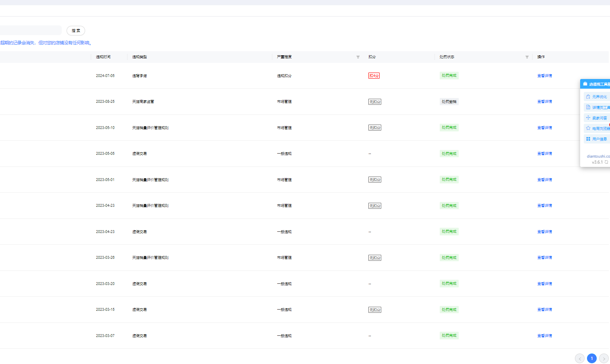The image size is (610, 364).
Task: Click the refresh icon beside v3.6.1
Action: [x=606, y=162]
